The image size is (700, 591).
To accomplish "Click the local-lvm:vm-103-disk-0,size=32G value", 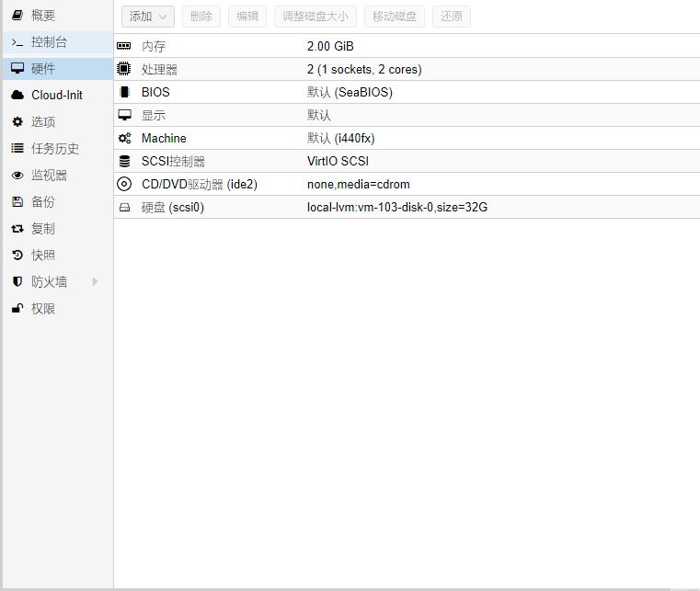I will [x=397, y=208].
